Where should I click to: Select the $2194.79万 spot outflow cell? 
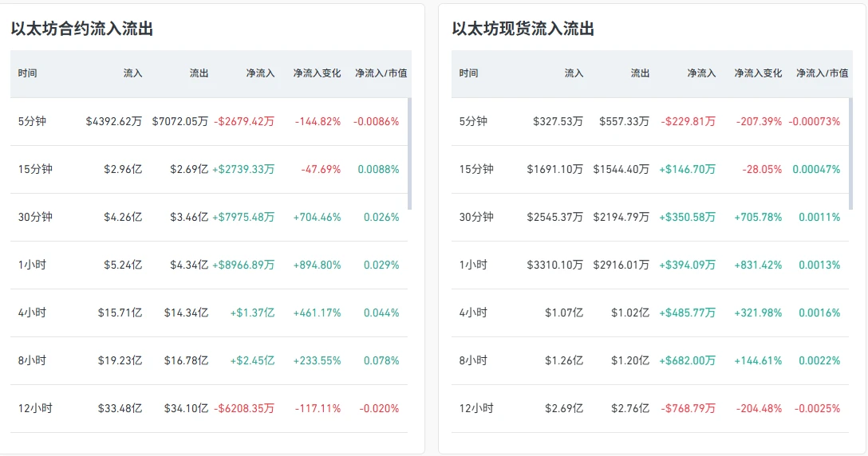coord(621,217)
